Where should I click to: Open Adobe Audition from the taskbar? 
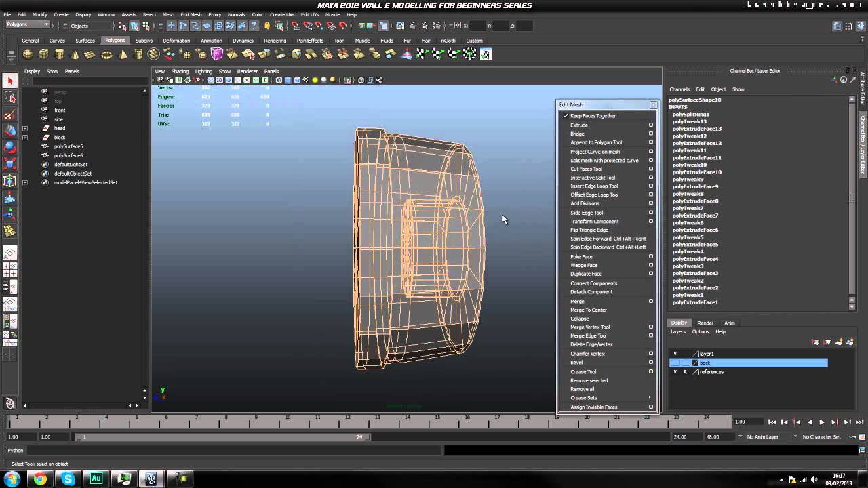click(96, 479)
